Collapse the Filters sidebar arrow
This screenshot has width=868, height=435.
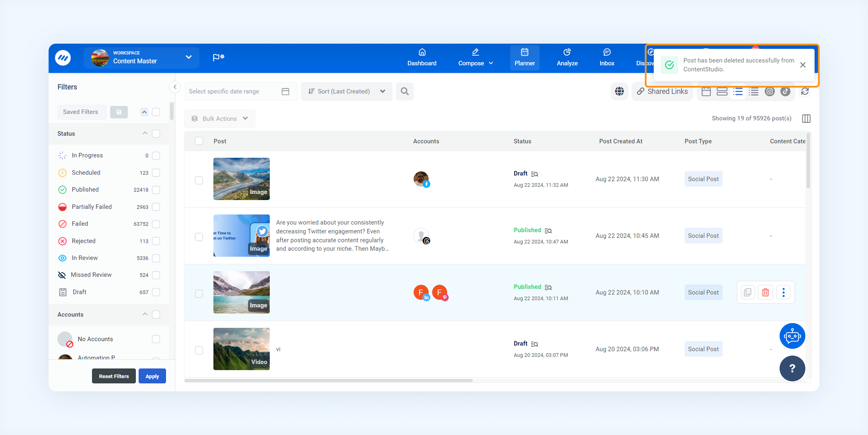(175, 87)
